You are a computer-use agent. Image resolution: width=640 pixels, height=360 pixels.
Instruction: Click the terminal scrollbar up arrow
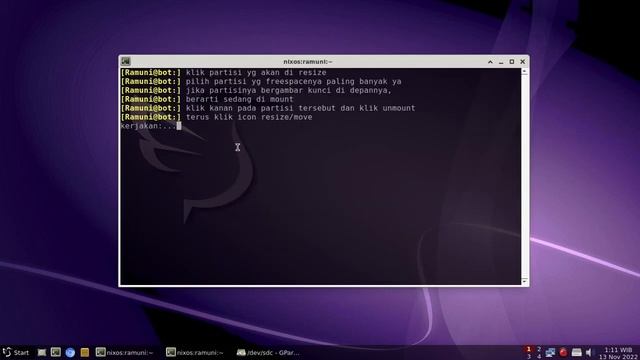pyautogui.click(x=524, y=71)
